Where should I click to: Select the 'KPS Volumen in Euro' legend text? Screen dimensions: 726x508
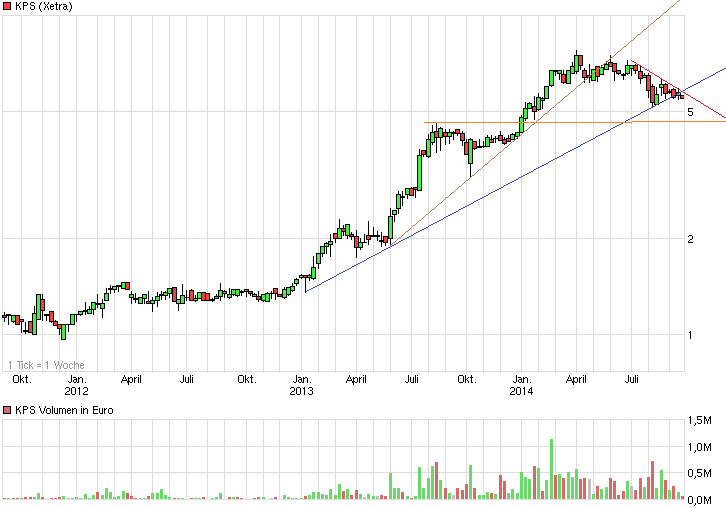click(x=64, y=411)
